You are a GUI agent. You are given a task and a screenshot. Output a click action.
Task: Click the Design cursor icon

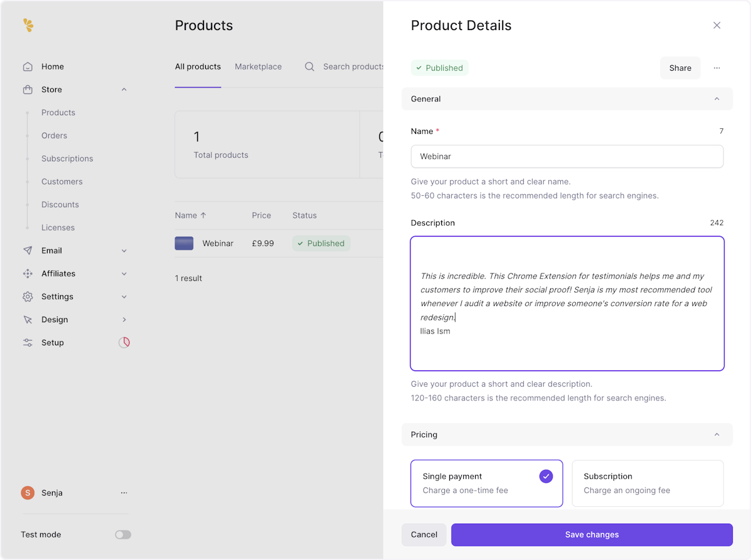click(28, 320)
